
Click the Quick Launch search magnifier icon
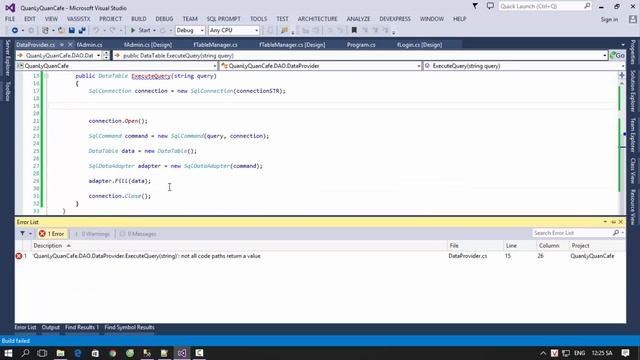coord(587,6)
